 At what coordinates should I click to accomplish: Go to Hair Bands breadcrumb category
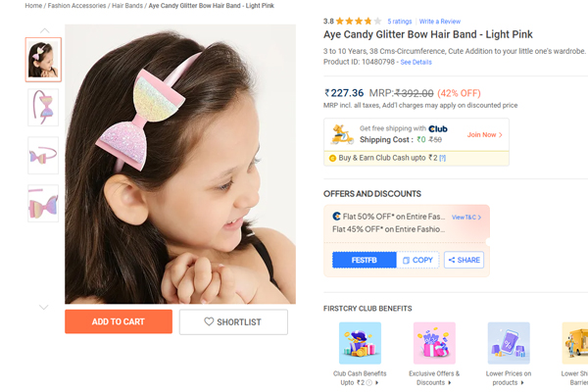tap(127, 6)
